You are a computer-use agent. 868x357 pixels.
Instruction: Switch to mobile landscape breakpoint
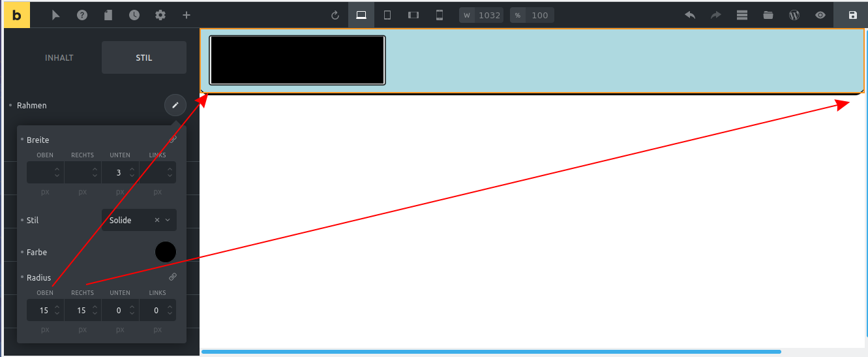coord(413,15)
